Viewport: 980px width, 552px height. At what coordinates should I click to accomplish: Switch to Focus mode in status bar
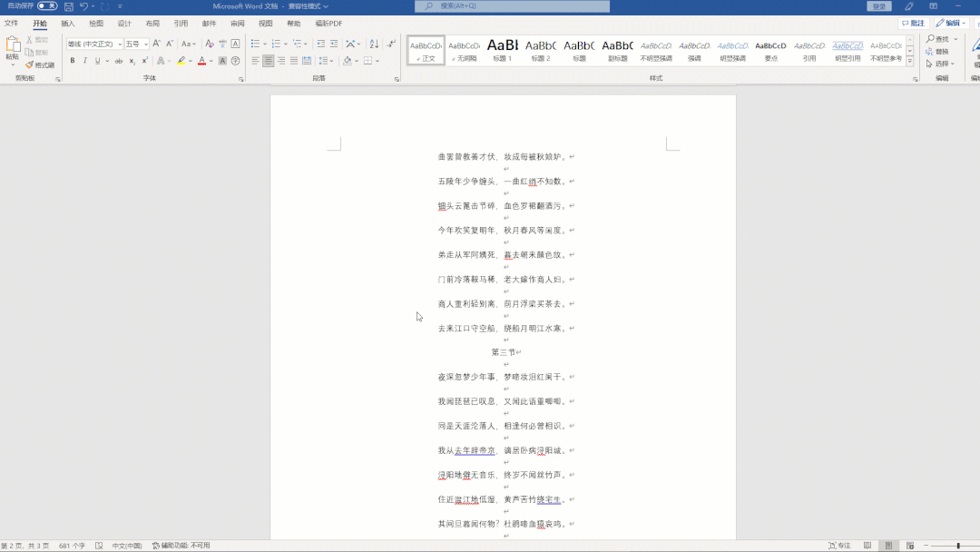pos(839,546)
